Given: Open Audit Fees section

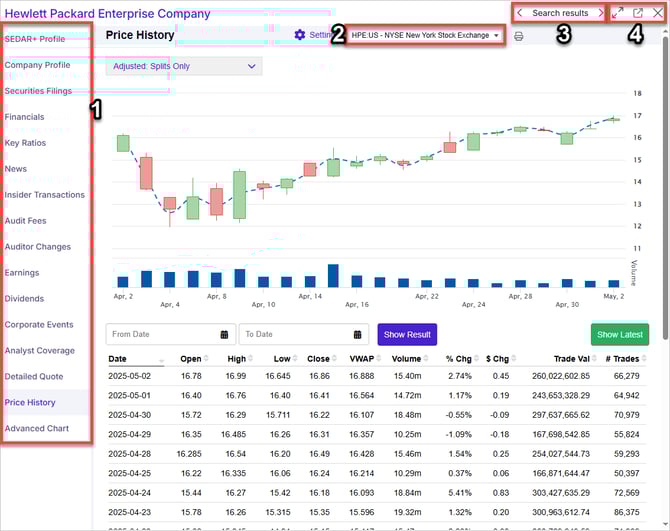Looking at the screenshot, I should pyautogui.click(x=25, y=221).
